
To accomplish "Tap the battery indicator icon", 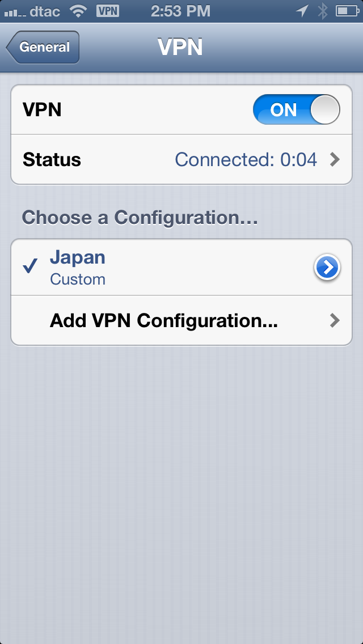I will (348, 11).
